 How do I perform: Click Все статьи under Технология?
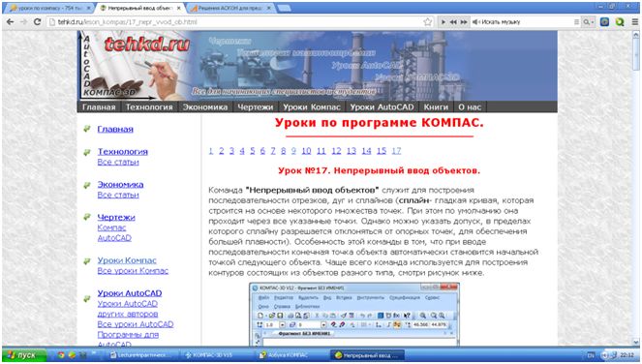point(118,162)
